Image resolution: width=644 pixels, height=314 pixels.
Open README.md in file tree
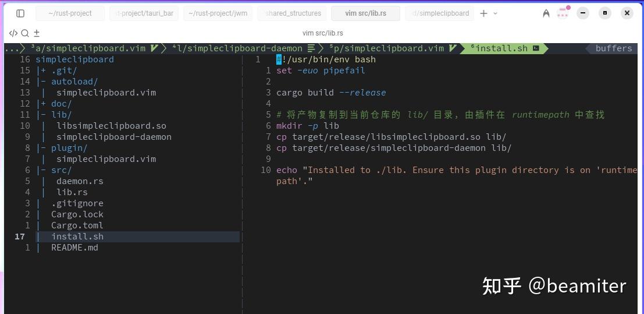pyautogui.click(x=74, y=248)
